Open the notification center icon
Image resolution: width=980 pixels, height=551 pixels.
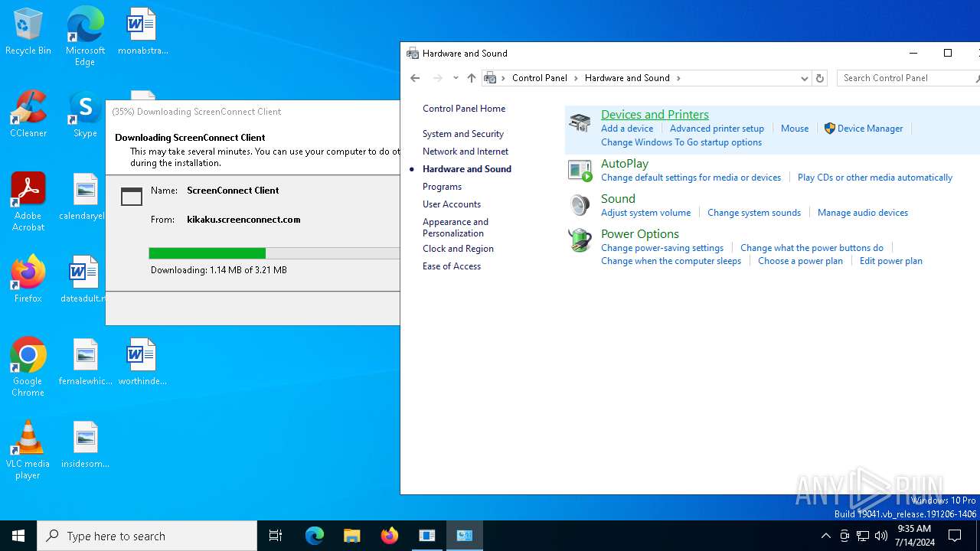point(955,536)
